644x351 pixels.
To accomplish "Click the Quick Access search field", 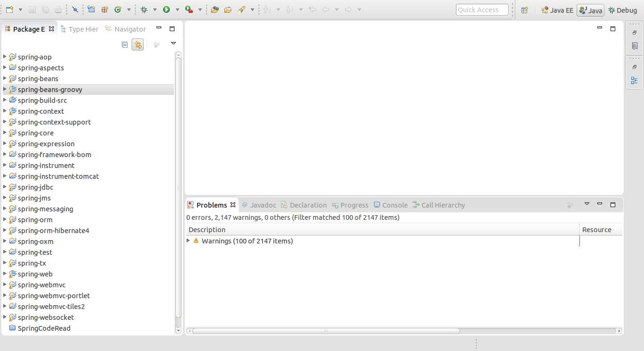I will point(482,9).
